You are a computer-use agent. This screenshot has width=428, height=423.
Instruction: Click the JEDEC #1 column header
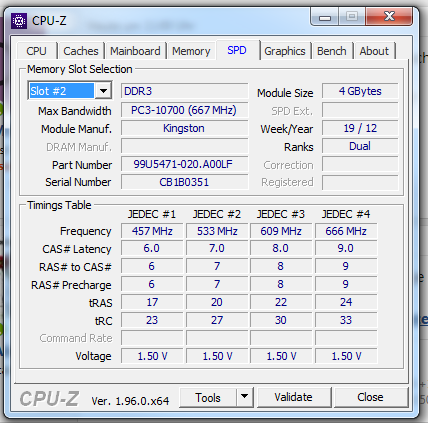coord(152,214)
